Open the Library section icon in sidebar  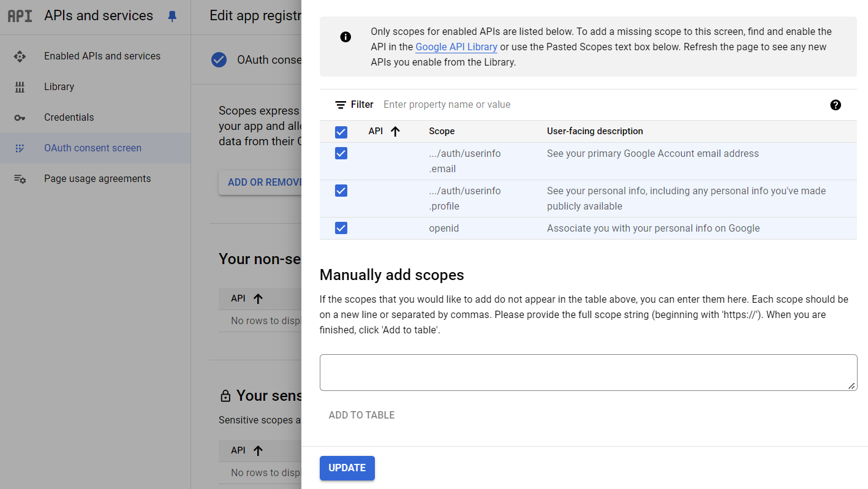tap(20, 86)
